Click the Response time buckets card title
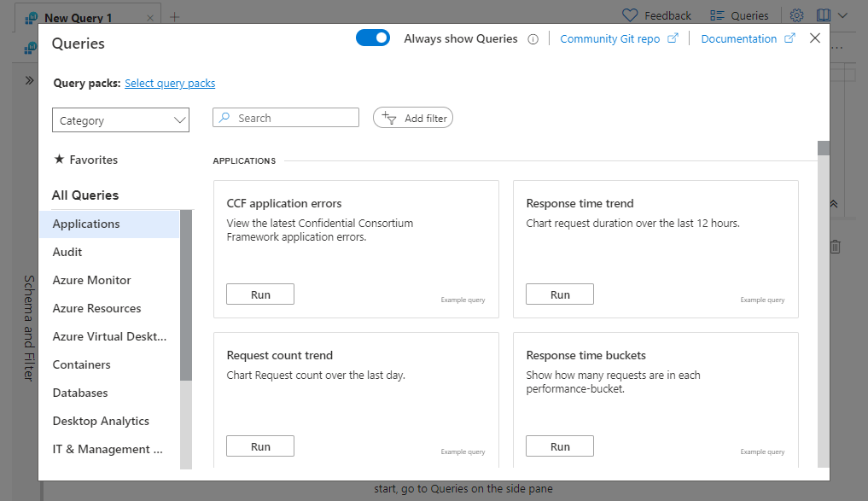Image resolution: width=868 pixels, height=501 pixels. tap(585, 355)
